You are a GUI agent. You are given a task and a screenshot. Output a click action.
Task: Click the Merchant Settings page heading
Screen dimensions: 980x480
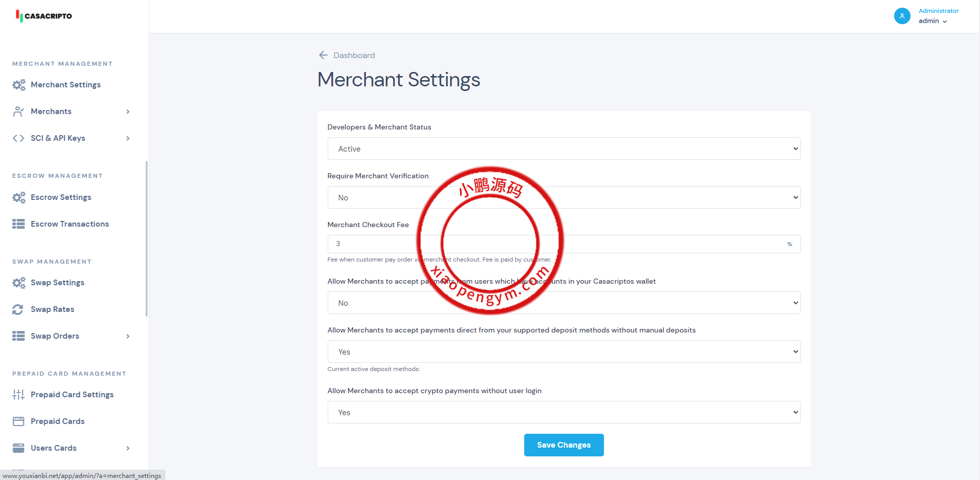tap(399, 80)
